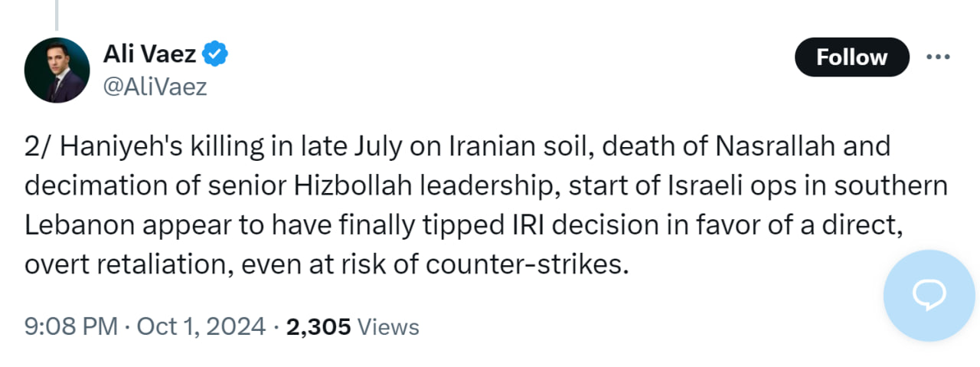The image size is (980, 367).
Task: Click the blue verified checkmark badge
Action: (x=215, y=54)
